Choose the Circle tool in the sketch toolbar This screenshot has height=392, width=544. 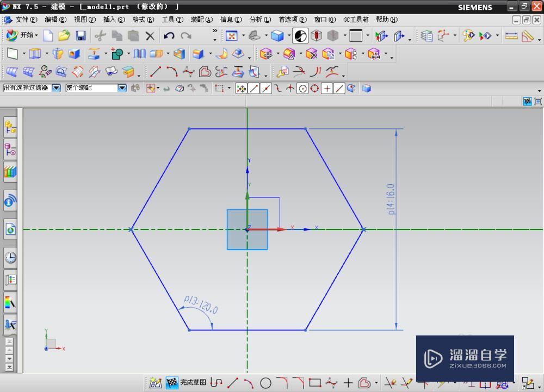(266, 383)
